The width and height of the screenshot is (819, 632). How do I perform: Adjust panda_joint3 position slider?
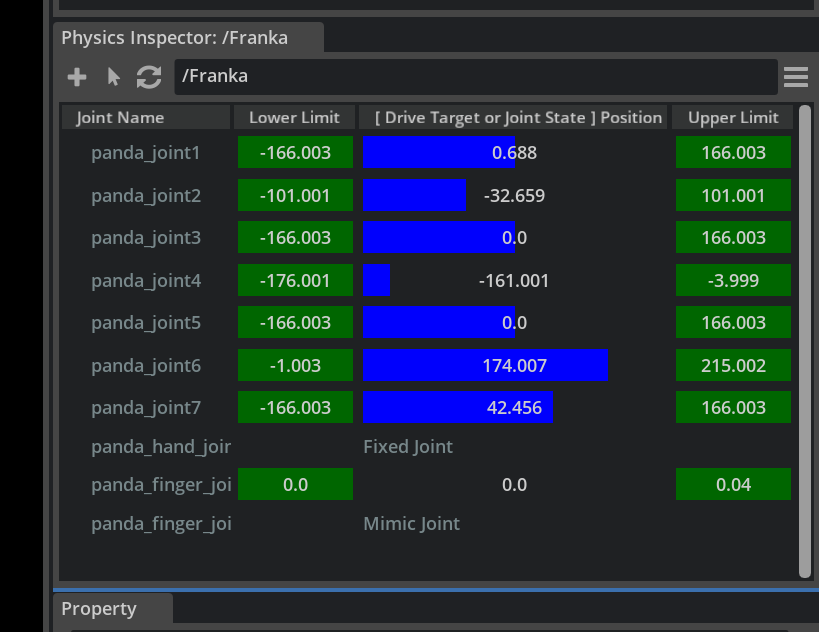pos(514,238)
